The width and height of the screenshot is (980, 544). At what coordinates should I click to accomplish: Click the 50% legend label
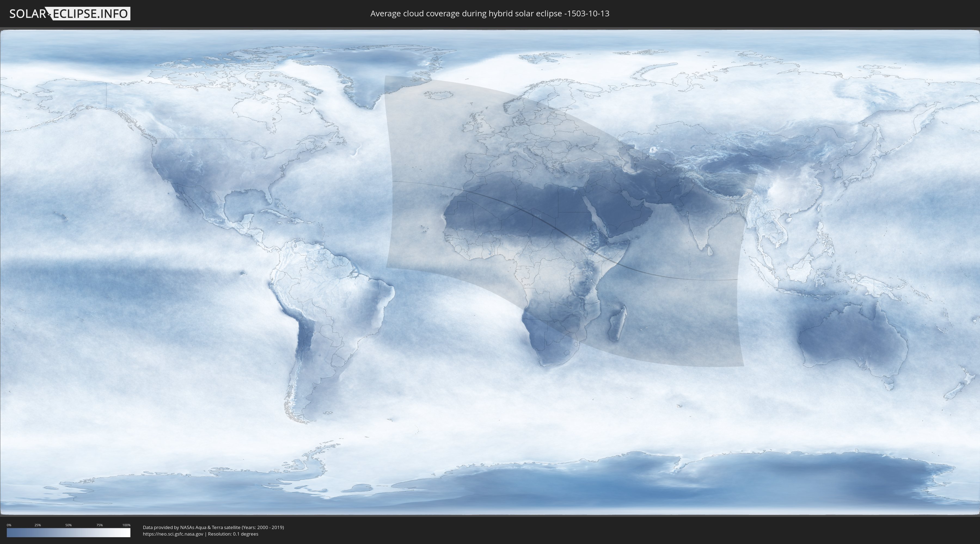click(69, 525)
